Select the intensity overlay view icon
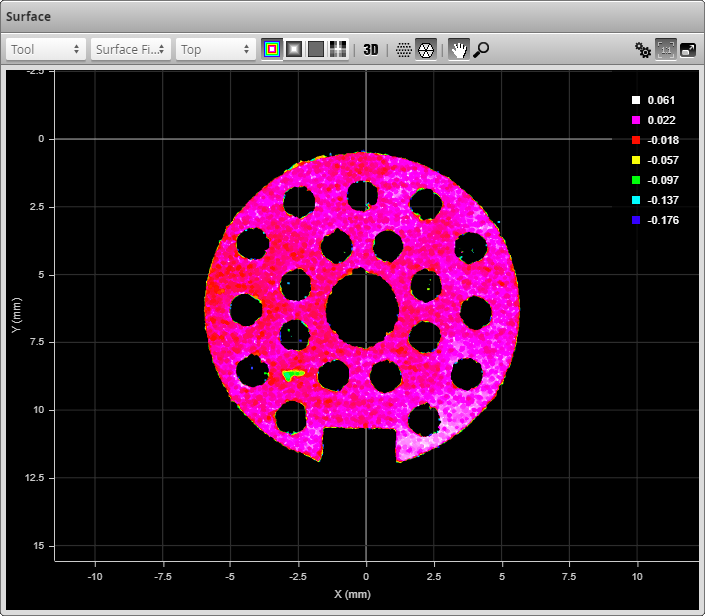 [x=338, y=49]
